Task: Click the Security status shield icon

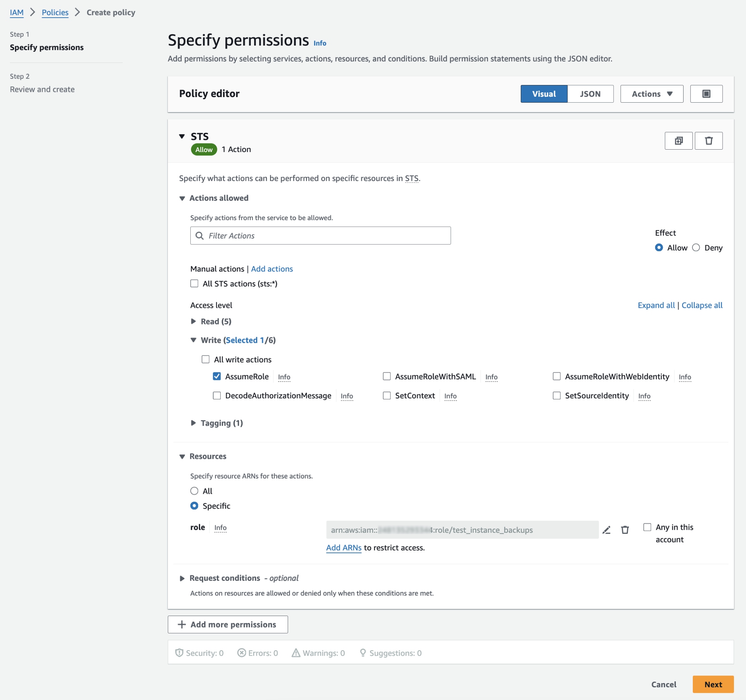Action: (179, 653)
